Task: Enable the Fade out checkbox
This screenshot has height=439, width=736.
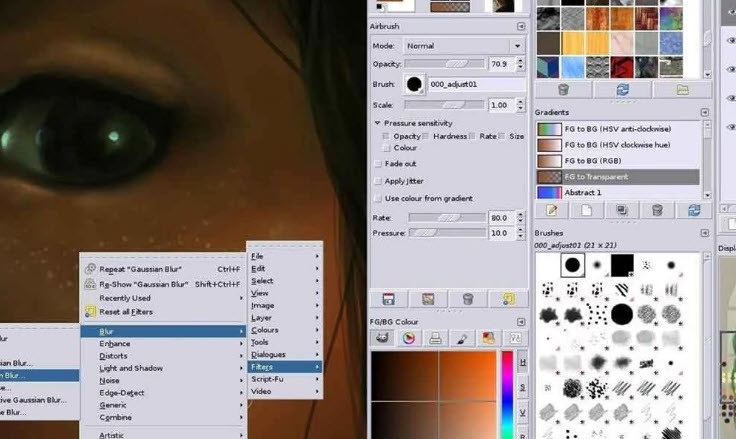Action: coord(378,164)
